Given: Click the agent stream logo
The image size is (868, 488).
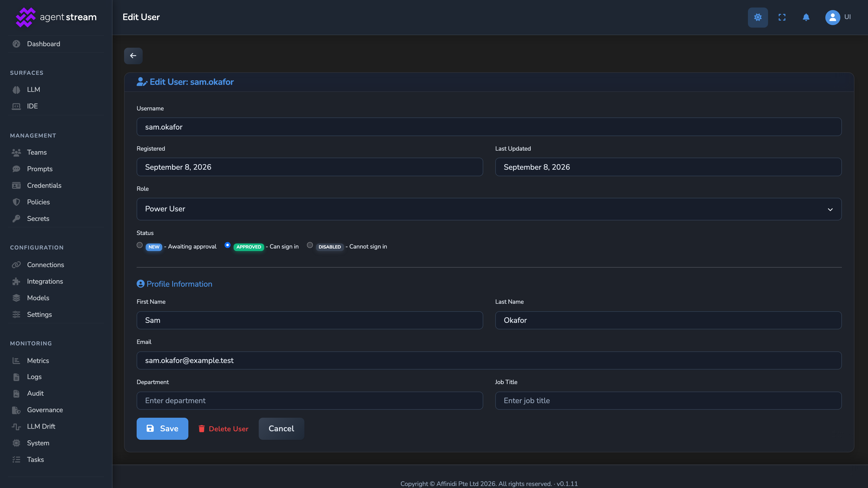Looking at the screenshot, I should pyautogui.click(x=56, y=17).
